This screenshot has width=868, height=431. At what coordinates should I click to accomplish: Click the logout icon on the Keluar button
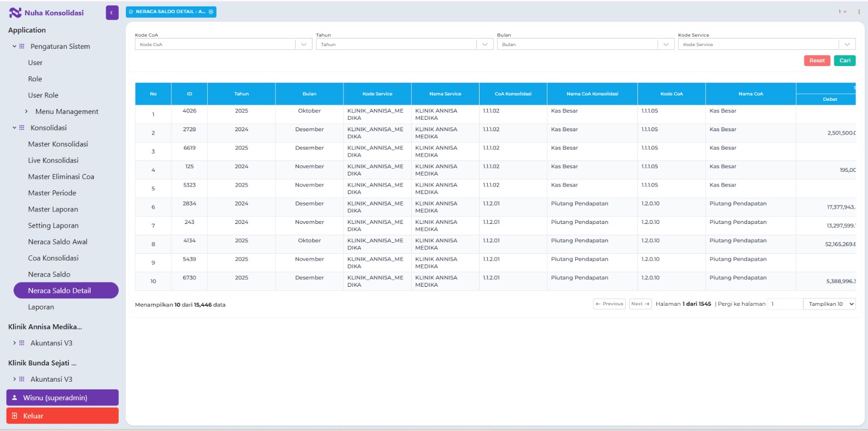pyautogui.click(x=15, y=416)
